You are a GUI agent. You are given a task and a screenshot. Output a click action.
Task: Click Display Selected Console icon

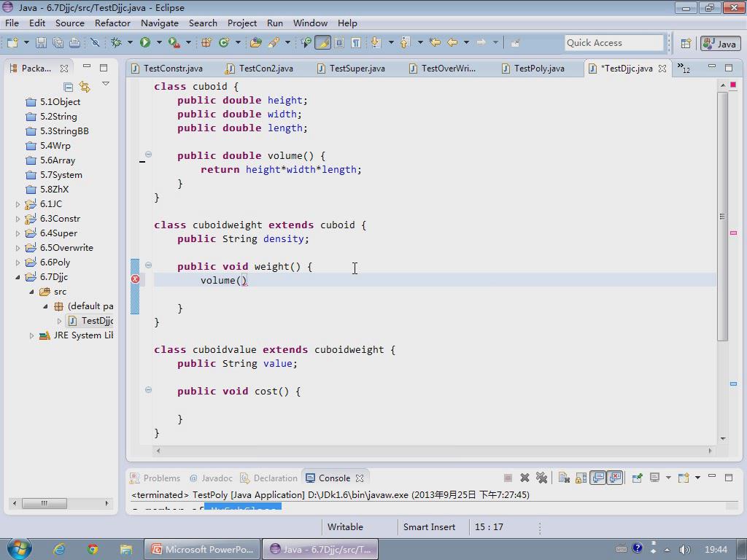pyautogui.click(x=654, y=478)
